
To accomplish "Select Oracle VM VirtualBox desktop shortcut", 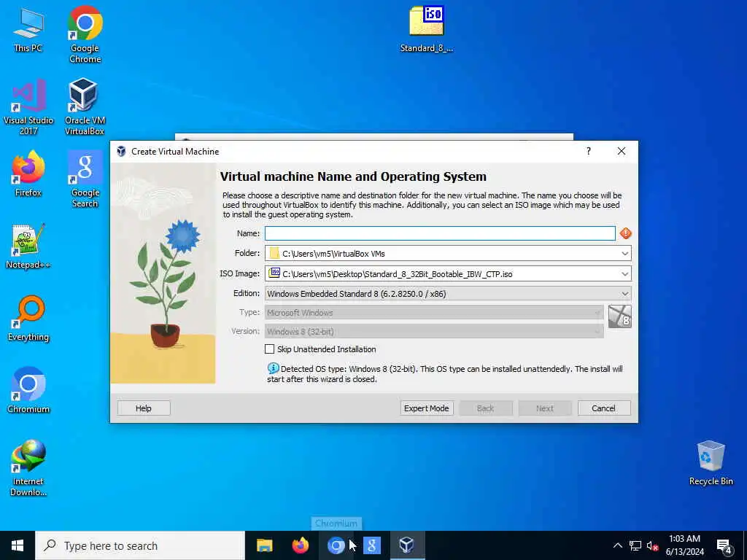I will pos(85,107).
